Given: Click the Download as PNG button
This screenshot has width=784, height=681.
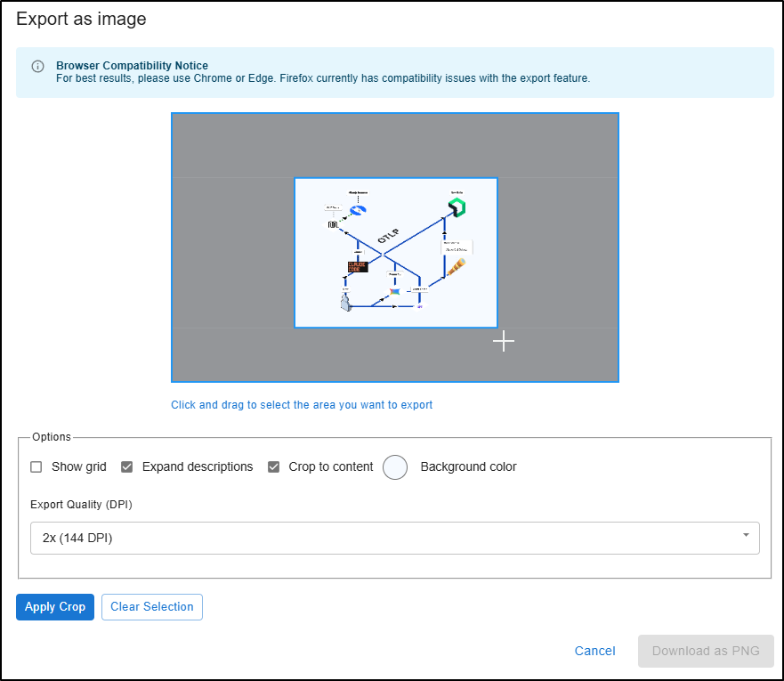Looking at the screenshot, I should [x=705, y=651].
